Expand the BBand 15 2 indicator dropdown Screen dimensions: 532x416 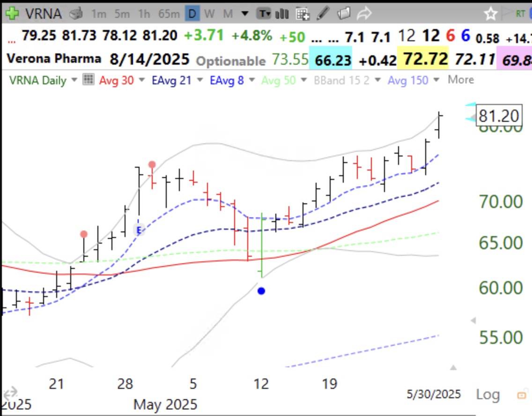click(377, 80)
